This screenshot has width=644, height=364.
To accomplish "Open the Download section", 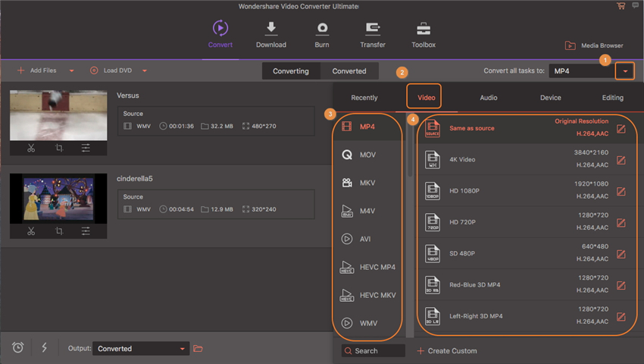I will [271, 34].
